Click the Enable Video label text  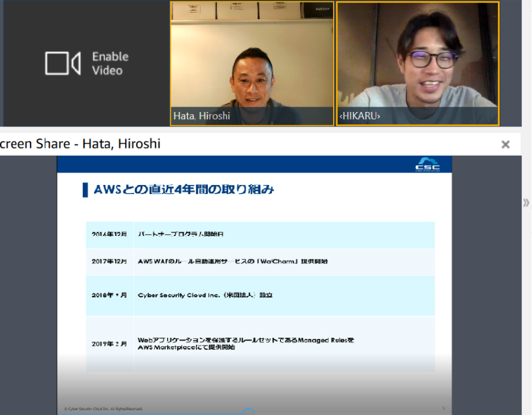pos(110,63)
